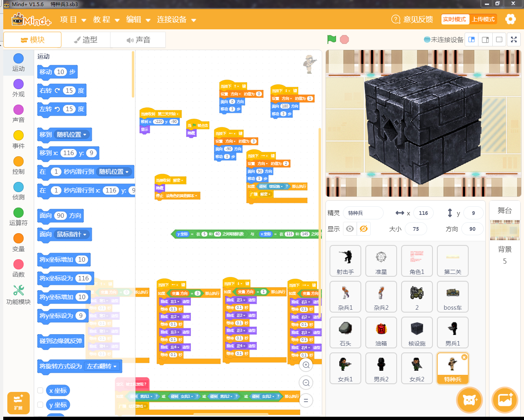This screenshot has height=420, width=524.
Task: Click 未连接设备 status
Action: 443,39
